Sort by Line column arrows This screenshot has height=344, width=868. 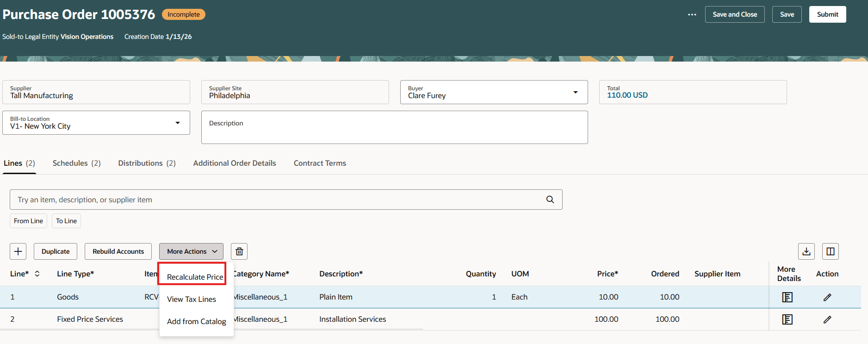37,274
